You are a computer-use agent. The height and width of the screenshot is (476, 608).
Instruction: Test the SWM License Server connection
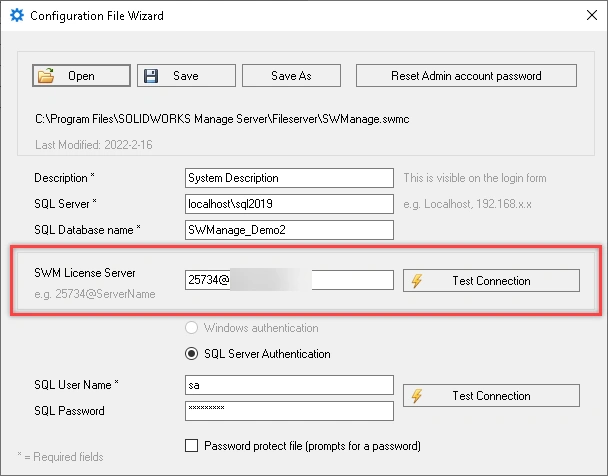point(491,281)
